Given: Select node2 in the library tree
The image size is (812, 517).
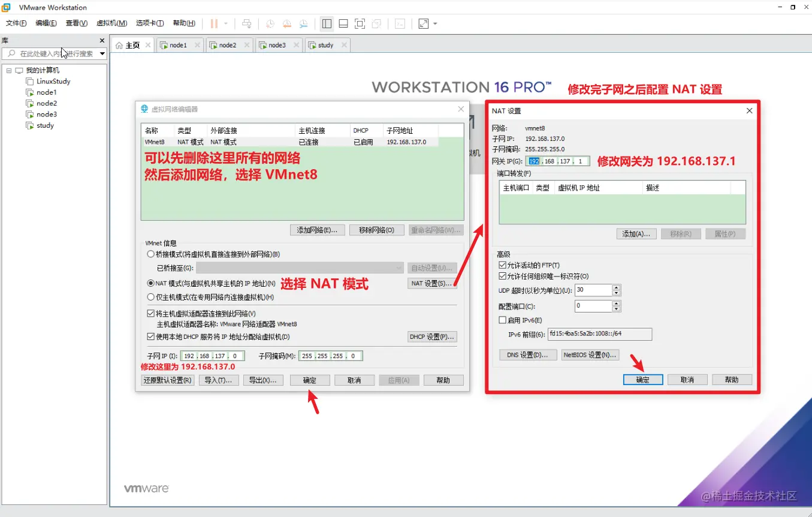Looking at the screenshot, I should (x=47, y=103).
